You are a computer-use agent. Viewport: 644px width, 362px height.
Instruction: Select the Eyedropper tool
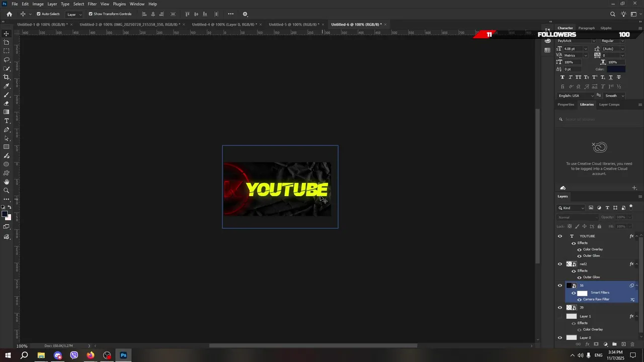7,86
